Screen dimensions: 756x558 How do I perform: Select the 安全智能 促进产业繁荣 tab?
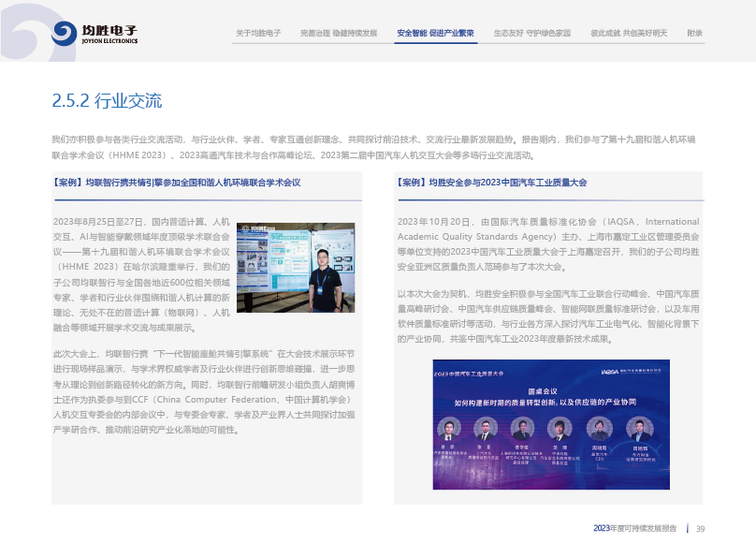[435, 33]
